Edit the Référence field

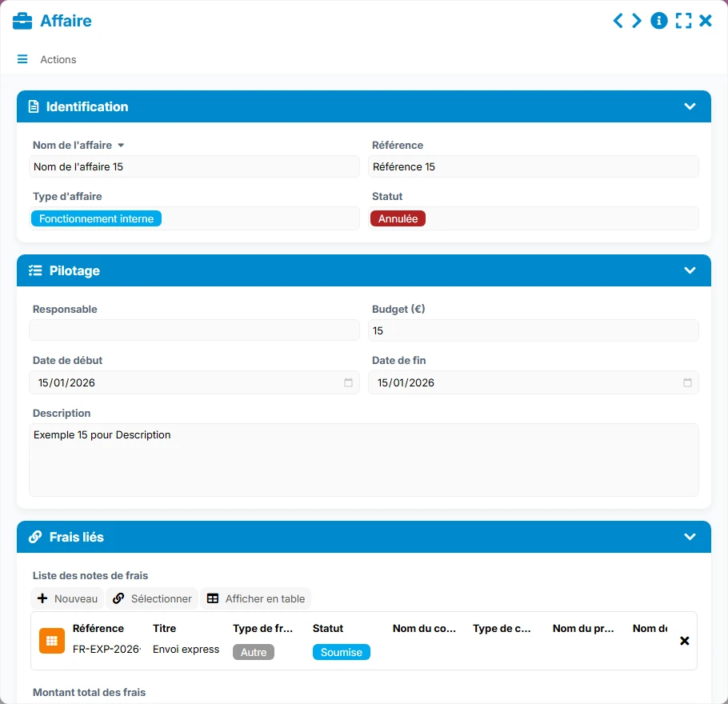(x=534, y=166)
